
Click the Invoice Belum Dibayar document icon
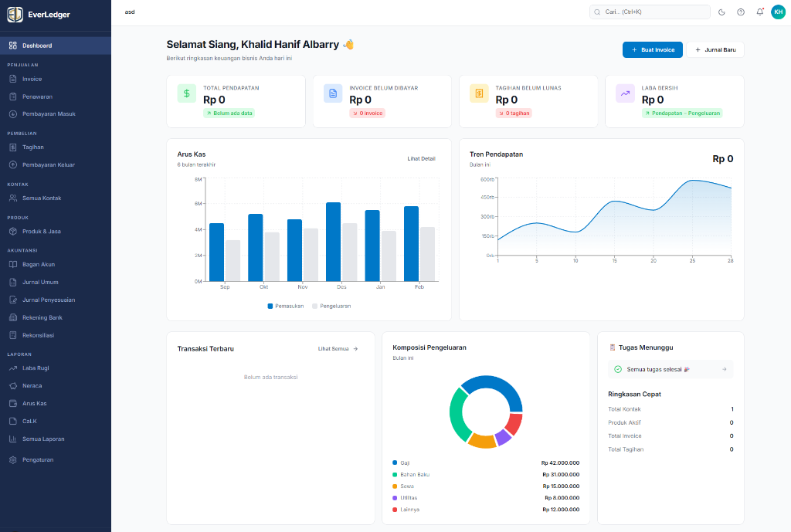point(333,93)
